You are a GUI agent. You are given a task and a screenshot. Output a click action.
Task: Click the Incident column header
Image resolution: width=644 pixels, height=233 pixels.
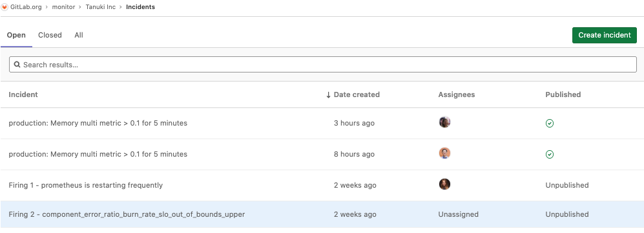(23, 94)
